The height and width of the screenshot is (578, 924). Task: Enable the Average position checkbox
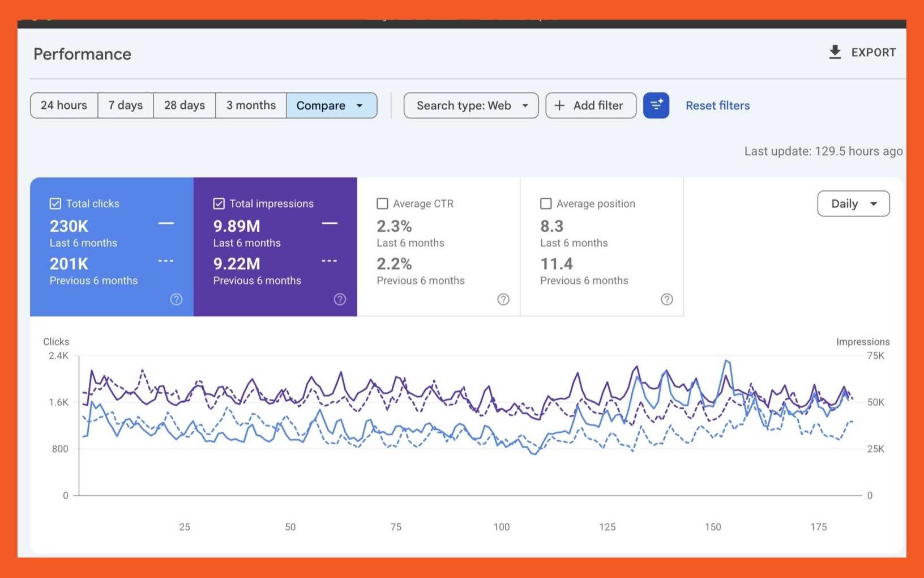[546, 203]
